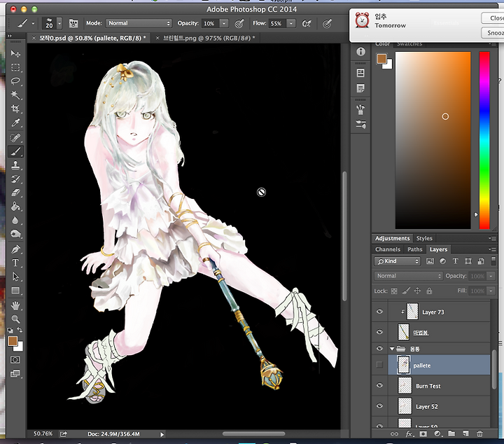This screenshot has width=504, height=444.
Task: Select the Eyedropper tool
Action: tap(15, 123)
